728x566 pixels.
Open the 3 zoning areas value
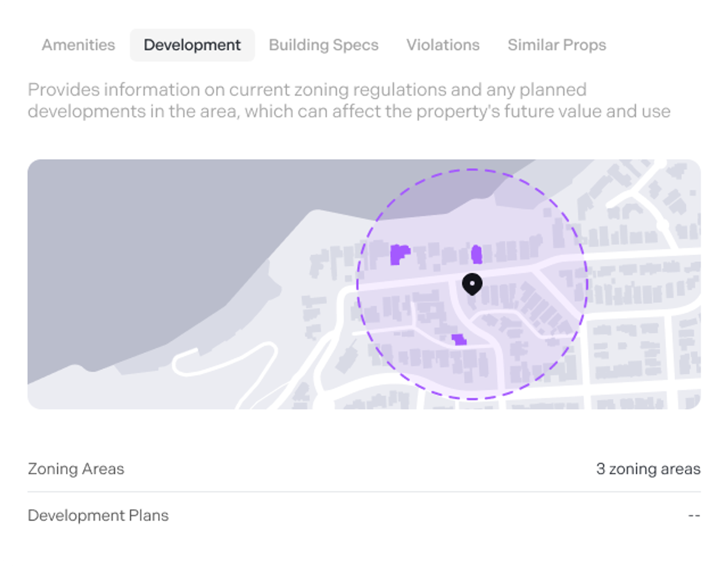coord(648,469)
